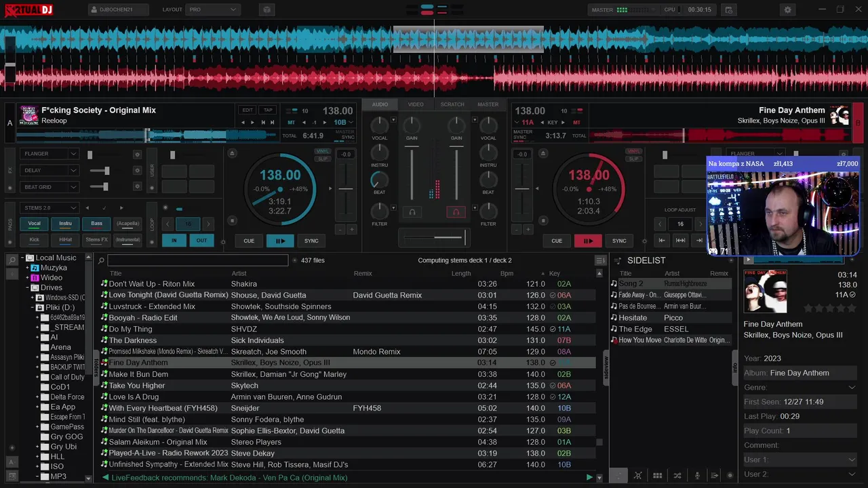
Task: Switch to the VIDEO mixer tab
Action: coord(416,104)
